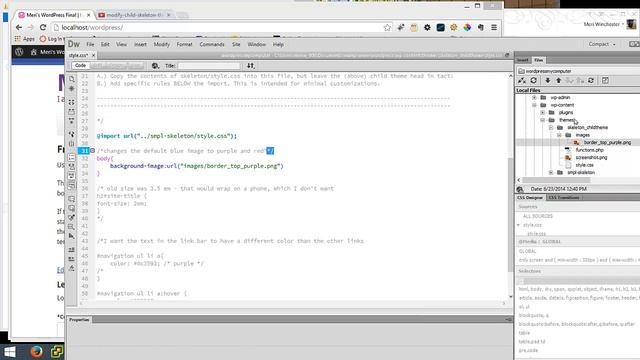
Task: Click the Outdent Code icon
Action: pyautogui.click(x=71, y=259)
